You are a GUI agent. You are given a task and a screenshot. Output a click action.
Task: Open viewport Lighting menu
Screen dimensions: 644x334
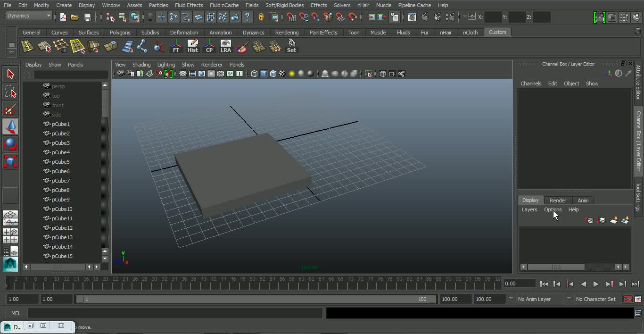(x=166, y=65)
